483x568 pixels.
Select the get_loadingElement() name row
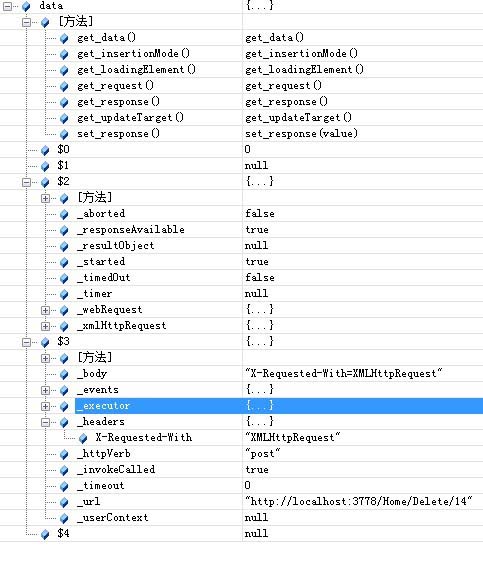pyautogui.click(x=136, y=70)
